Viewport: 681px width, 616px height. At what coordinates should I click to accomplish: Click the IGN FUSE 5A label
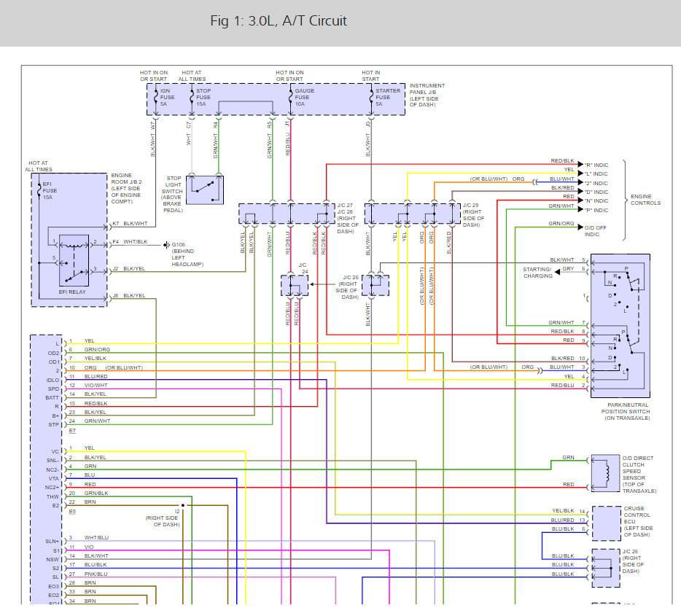pos(167,98)
